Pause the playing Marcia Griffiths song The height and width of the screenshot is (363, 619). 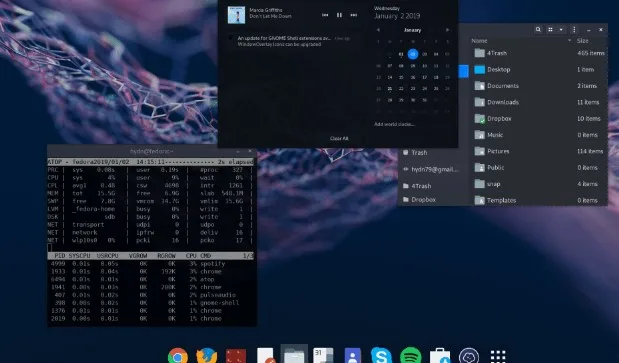(339, 15)
